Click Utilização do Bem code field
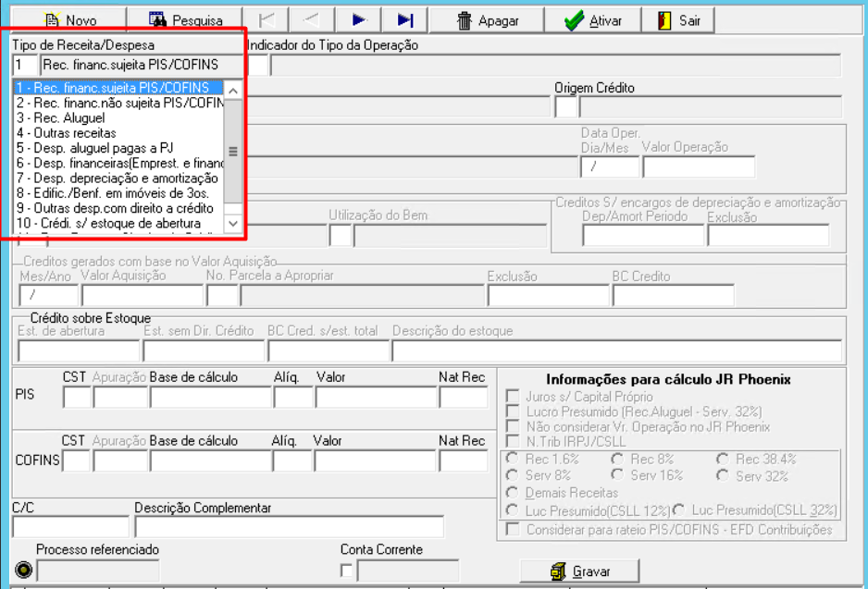Screen dimensions: 868x589 [341, 236]
